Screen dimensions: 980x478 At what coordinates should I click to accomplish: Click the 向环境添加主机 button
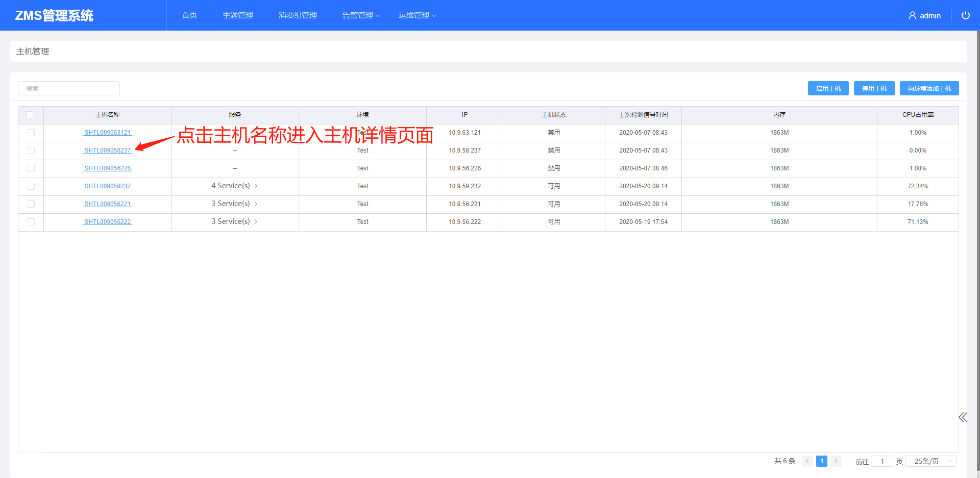(x=929, y=88)
